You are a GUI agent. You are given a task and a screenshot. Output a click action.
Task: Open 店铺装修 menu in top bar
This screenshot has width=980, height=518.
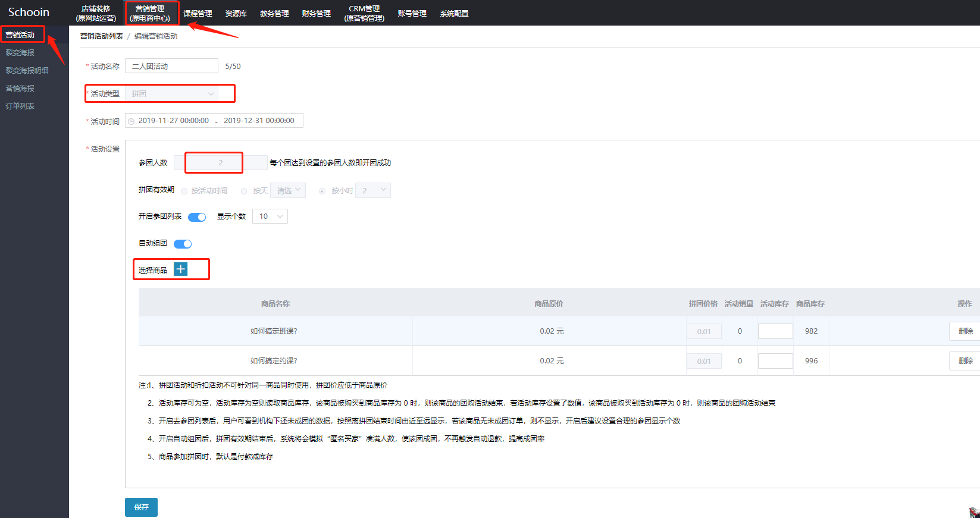click(96, 13)
